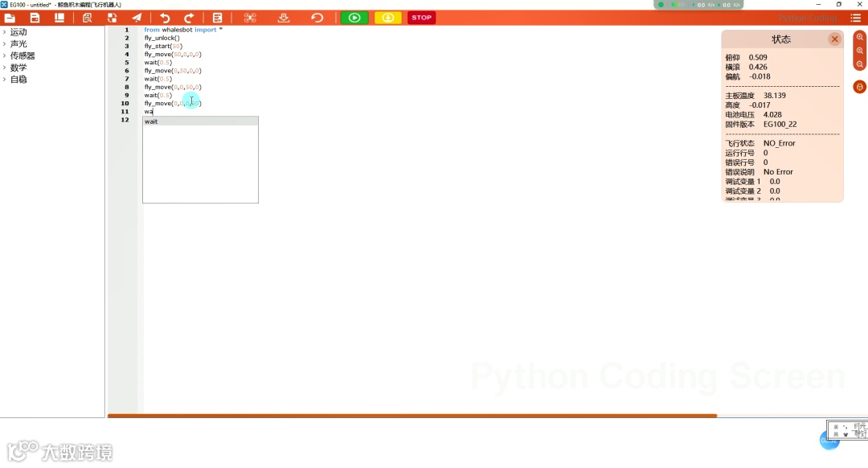Screen dimensions: 868x468
Task: Click the 错误说明 value 'No Error'
Action: click(778, 172)
